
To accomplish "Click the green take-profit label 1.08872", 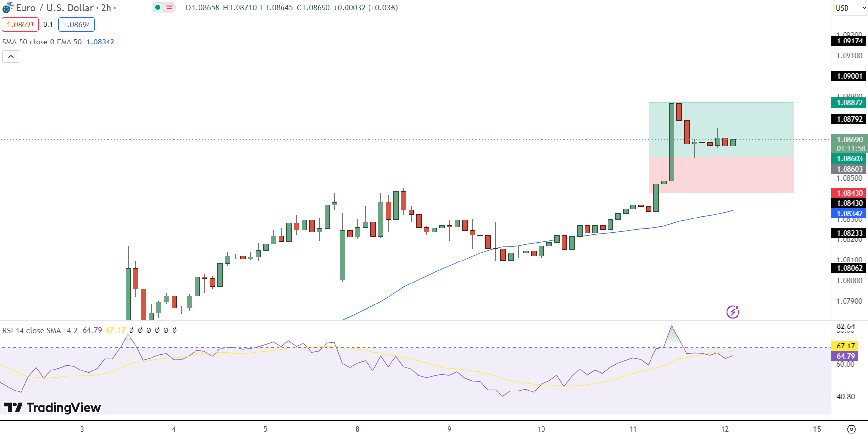I will click(x=849, y=103).
